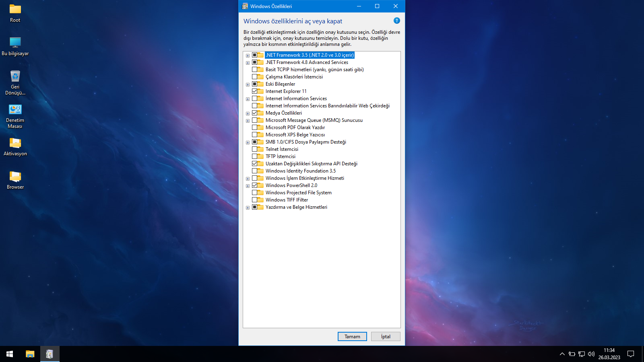Uncheck the Internet Explorer 11 checkbox
Screen dimensions: 644x362
[x=254, y=91]
